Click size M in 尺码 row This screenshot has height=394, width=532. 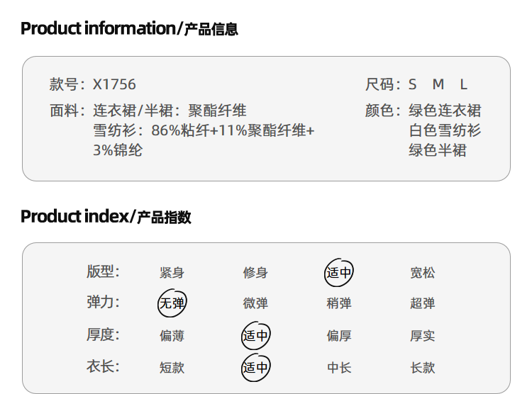438,84
